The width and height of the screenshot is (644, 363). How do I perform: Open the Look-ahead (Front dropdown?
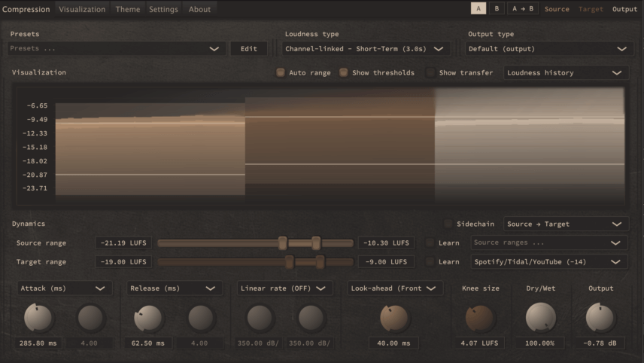394,288
